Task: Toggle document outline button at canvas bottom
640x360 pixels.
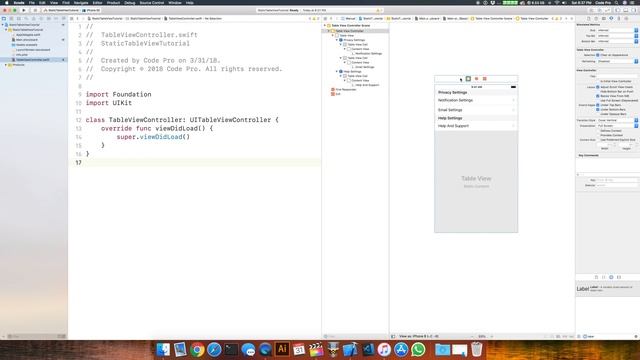Action: 393,336
